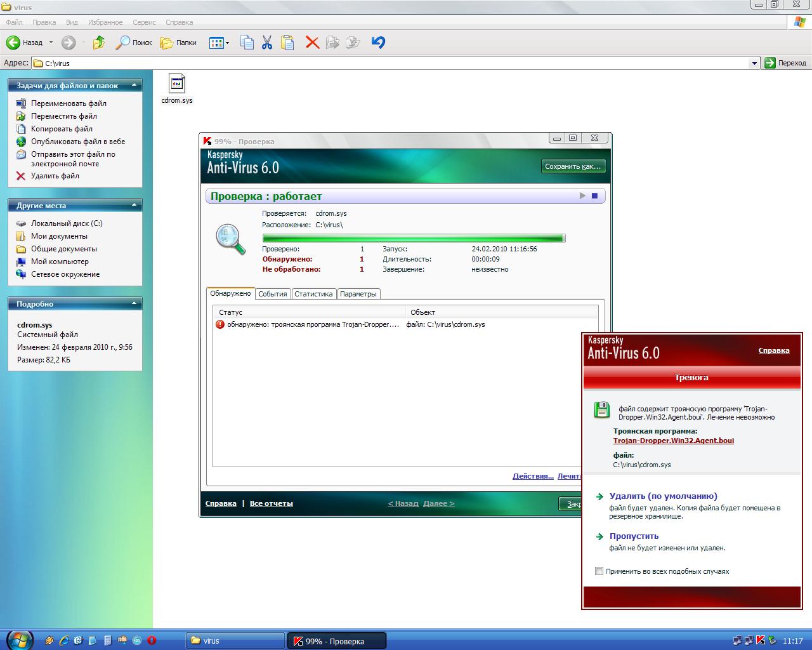Collapse Задачи для файлов и папок panel

click(x=134, y=85)
